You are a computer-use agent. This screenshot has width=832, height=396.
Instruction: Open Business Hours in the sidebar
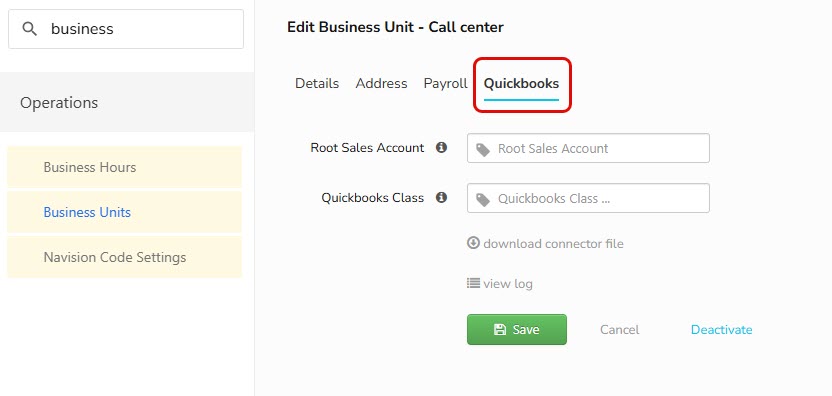(124, 167)
